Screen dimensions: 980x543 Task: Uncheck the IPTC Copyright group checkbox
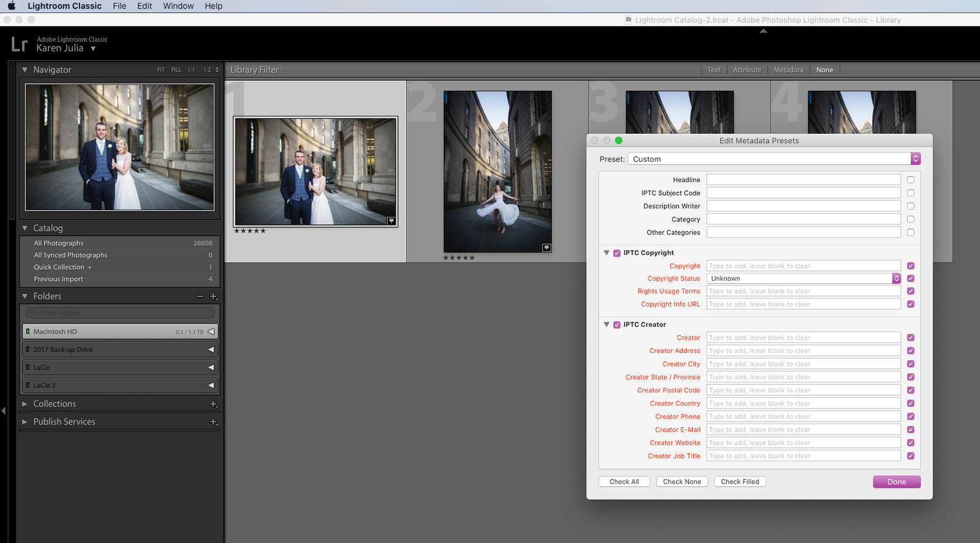(617, 253)
